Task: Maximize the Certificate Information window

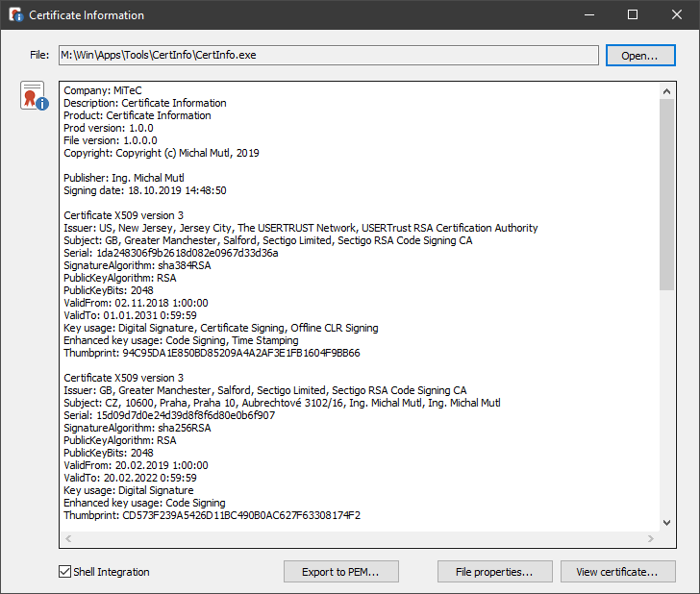Action: [x=633, y=14]
